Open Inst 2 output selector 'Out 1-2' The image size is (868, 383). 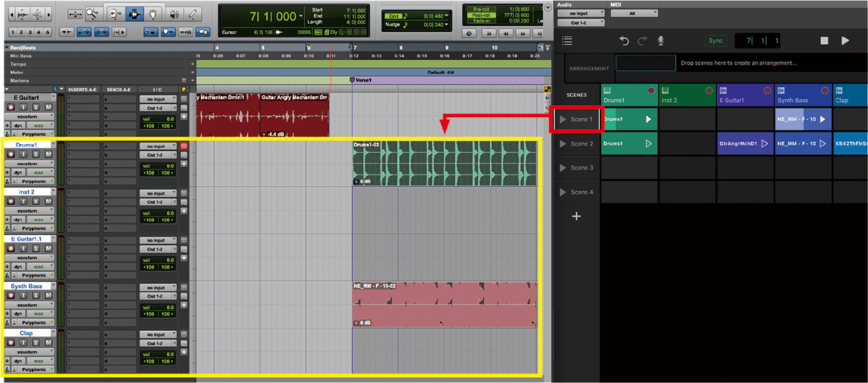click(158, 202)
